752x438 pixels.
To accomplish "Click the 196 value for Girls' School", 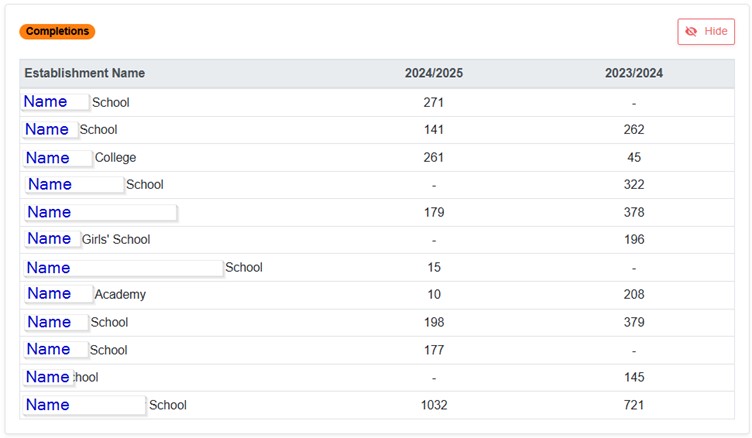I will pyautogui.click(x=634, y=240).
